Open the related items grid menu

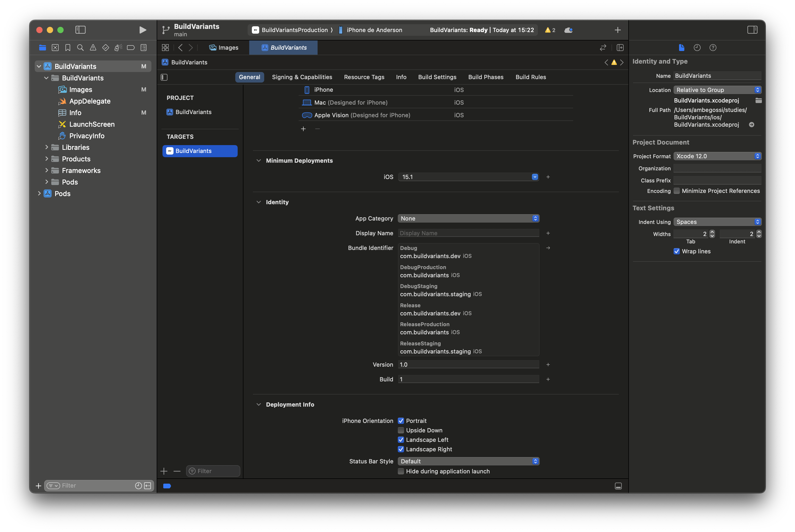[165, 48]
